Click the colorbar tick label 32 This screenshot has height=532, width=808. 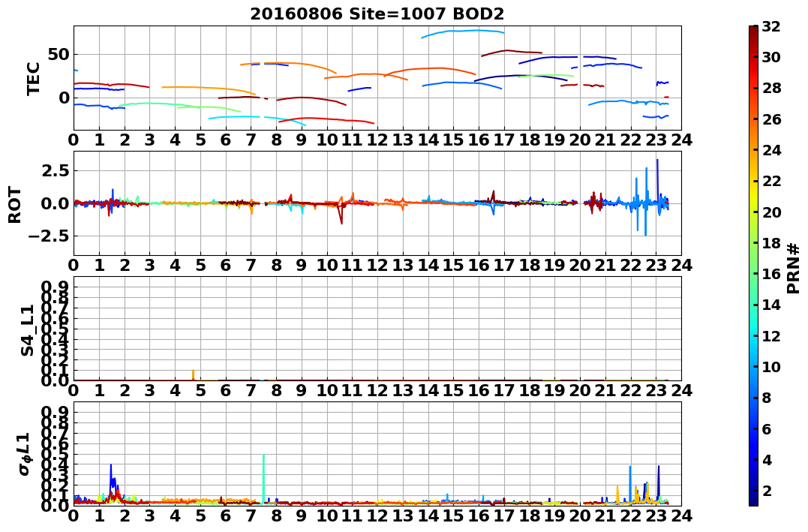pos(771,26)
